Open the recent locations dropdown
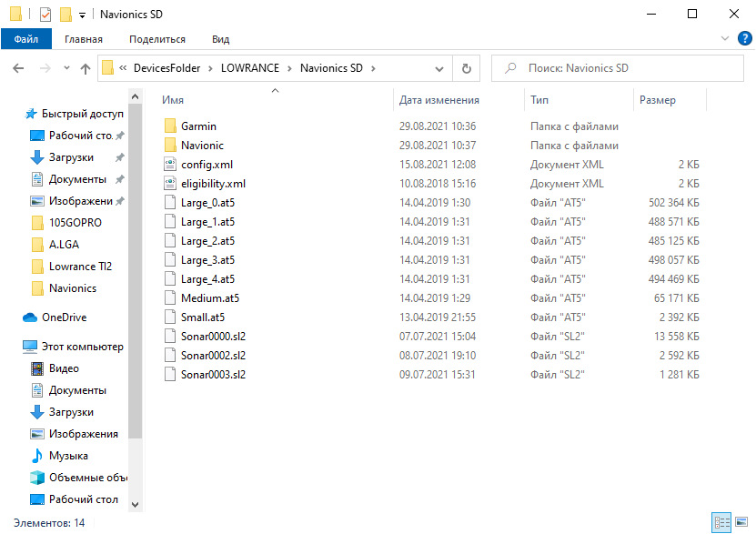756x534 pixels. (66, 68)
